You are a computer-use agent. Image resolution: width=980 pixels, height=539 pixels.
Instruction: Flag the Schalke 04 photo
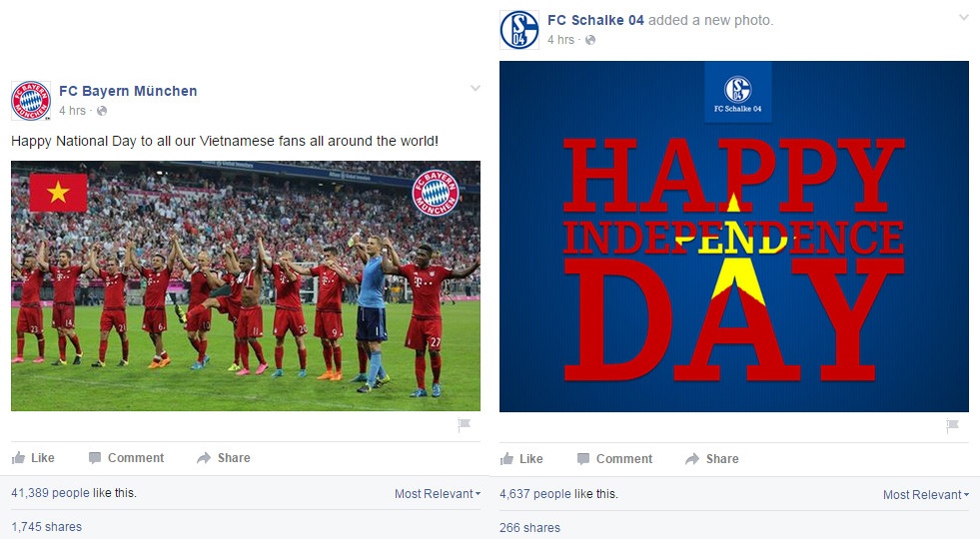952,426
